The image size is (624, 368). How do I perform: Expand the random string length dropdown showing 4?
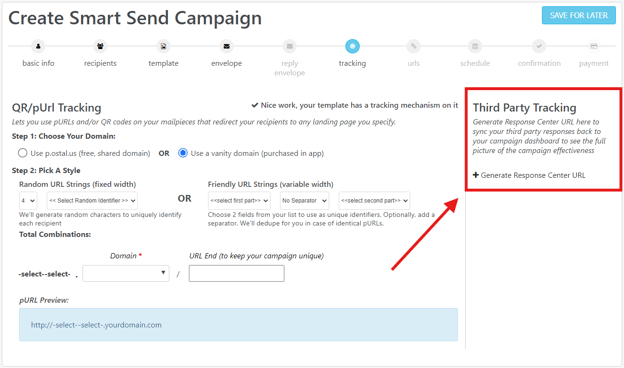point(28,201)
